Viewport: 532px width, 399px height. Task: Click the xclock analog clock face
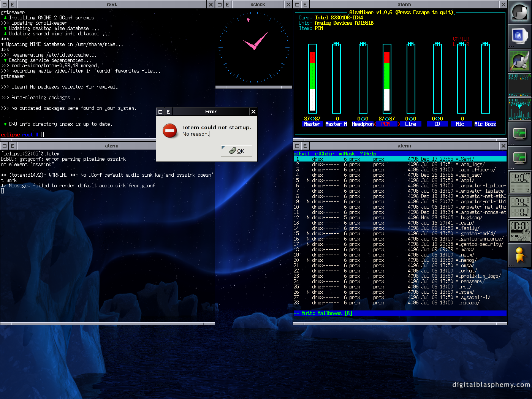pos(254,47)
